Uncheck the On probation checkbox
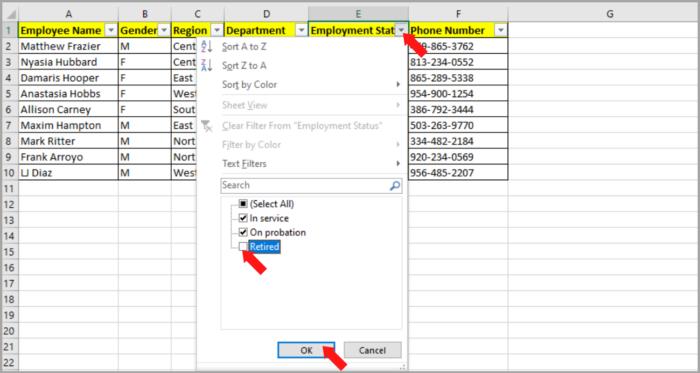The width and height of the screenshot is (700, 373). 243,232
